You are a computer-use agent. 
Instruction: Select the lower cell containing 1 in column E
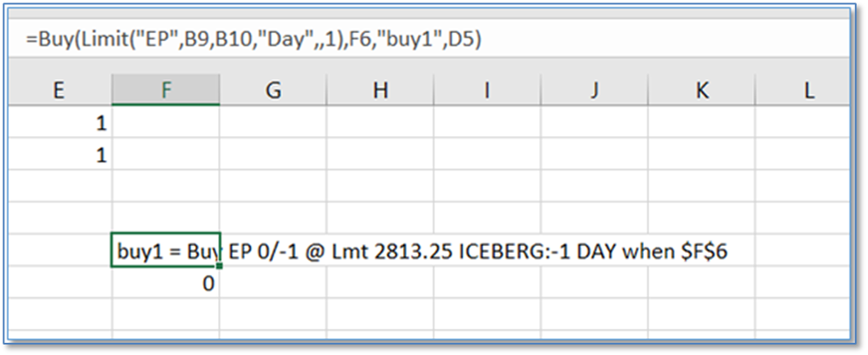[58, 156]
